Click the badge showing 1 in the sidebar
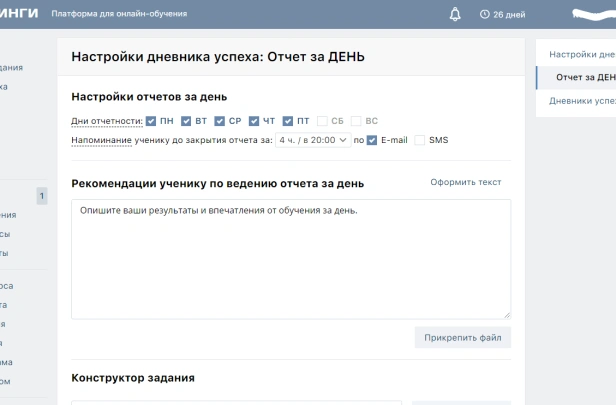This screenshot has width=616, height=405. (41, 196)
